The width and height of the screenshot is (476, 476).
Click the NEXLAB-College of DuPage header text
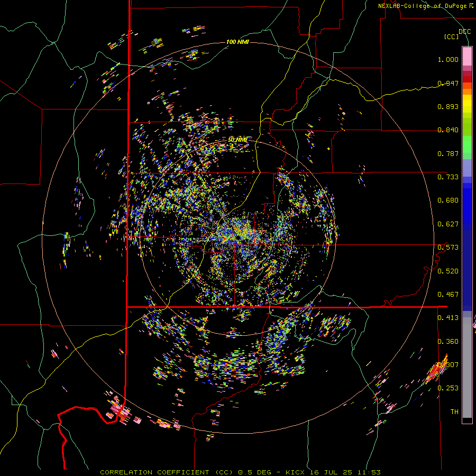(x=426, y=6)
